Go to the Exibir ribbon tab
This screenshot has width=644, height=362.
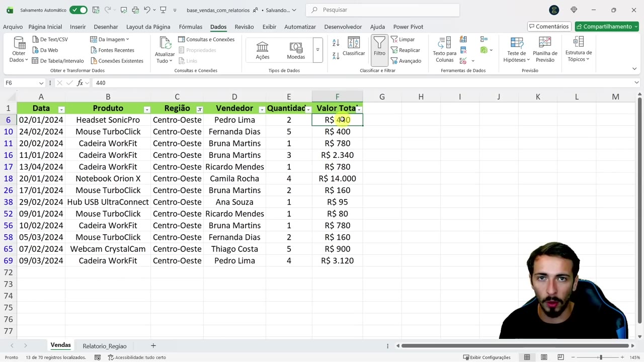pos(269,27)
